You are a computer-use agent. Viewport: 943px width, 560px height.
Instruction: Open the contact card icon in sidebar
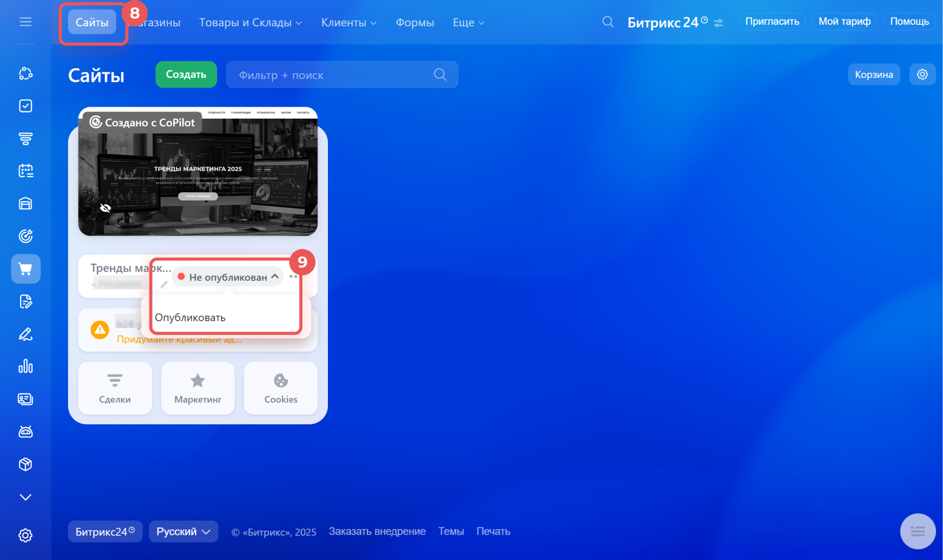[x=25, y=399]
